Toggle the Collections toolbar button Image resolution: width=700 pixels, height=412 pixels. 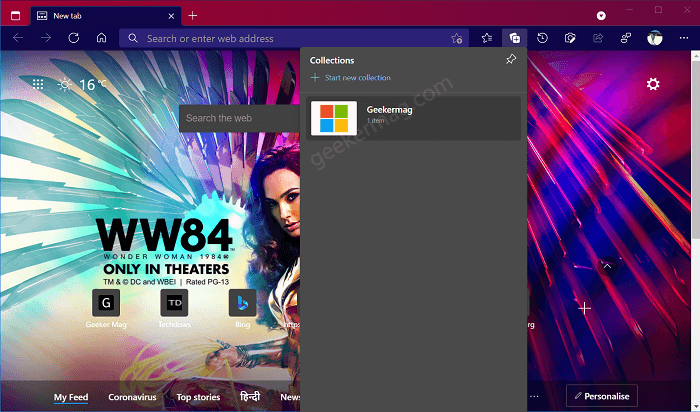coord(515,38)
